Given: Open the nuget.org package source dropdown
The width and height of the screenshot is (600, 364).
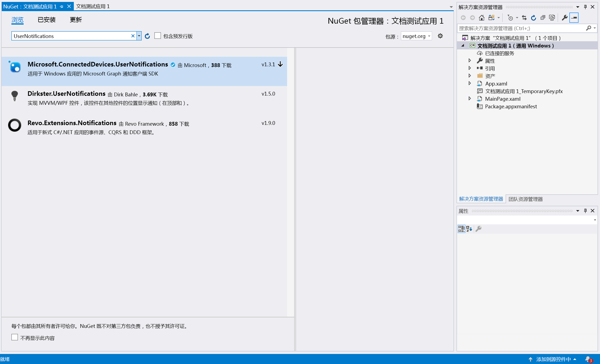Looking at the screenshot, I should tap(416, 36).
